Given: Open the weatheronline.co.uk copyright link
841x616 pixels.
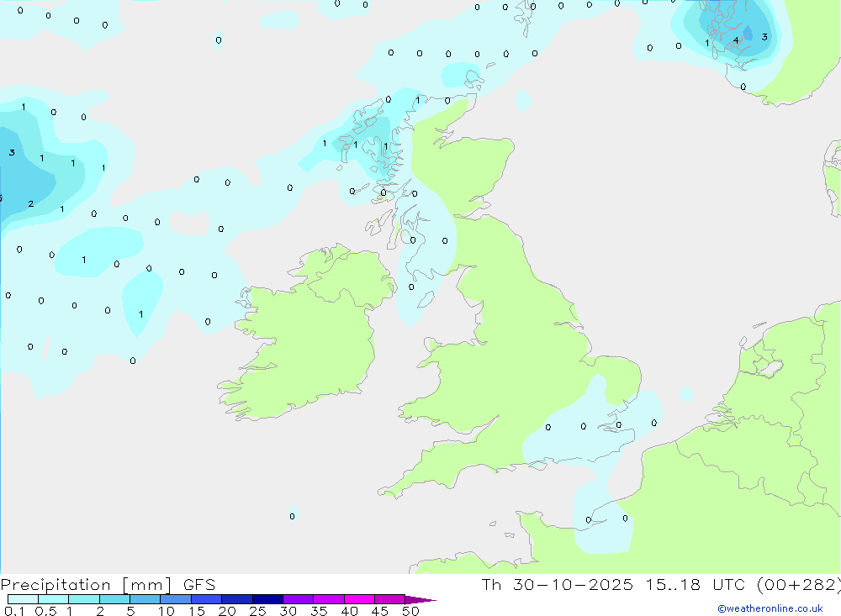Looking at the screenshot, I should 770,608.
